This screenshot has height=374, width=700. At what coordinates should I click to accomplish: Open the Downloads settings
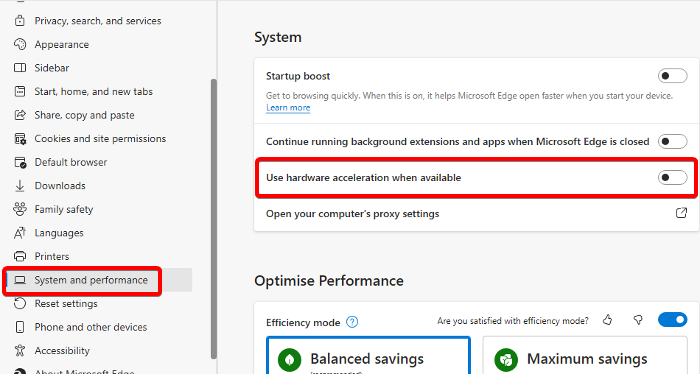coord(60,186)
